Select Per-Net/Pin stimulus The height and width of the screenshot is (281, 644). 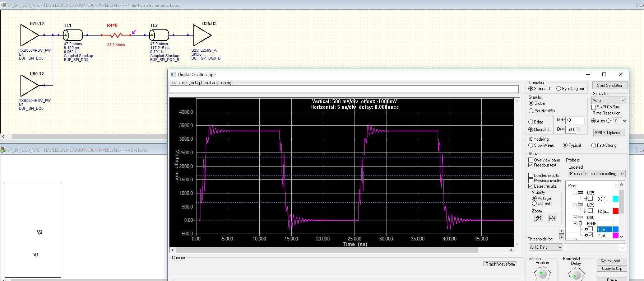531,111
